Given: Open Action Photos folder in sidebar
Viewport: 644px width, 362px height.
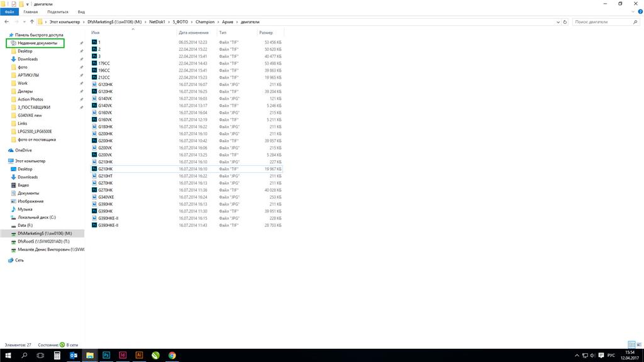Looking at the screenshot, I should (x=30, y=99).
